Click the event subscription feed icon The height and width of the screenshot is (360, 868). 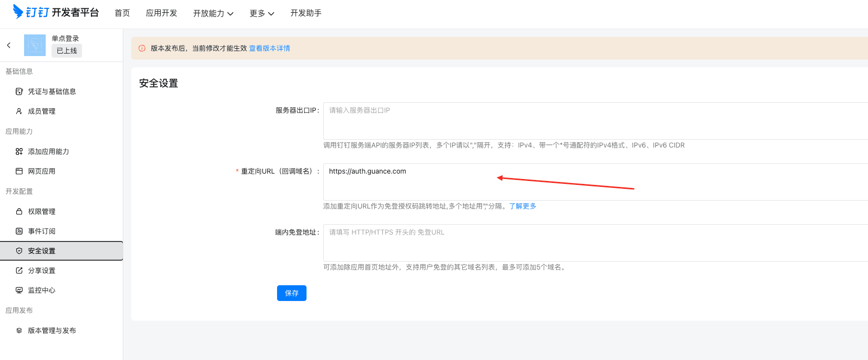tap(19, 231)
